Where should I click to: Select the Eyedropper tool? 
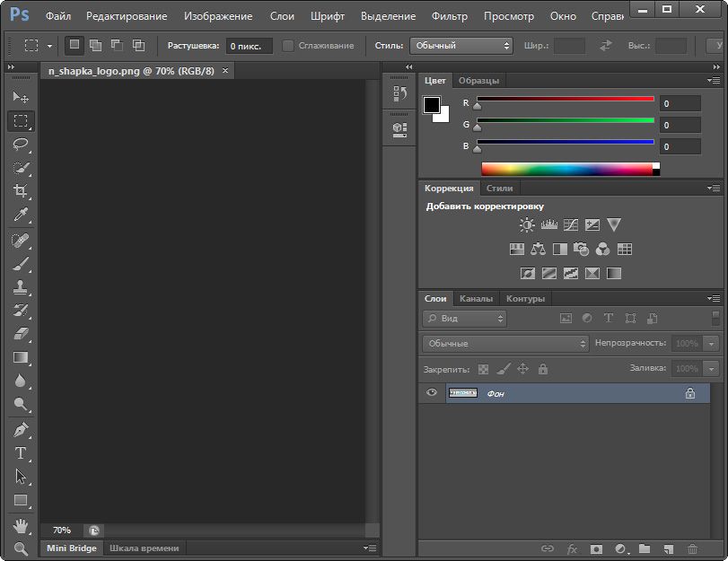[x=21, y=215]
